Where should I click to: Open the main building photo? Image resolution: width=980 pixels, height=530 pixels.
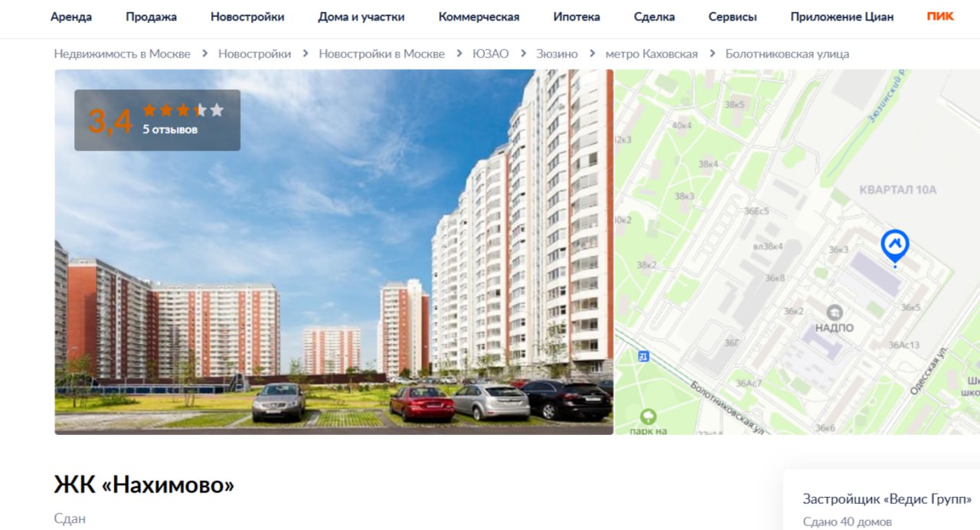(334, 252)
